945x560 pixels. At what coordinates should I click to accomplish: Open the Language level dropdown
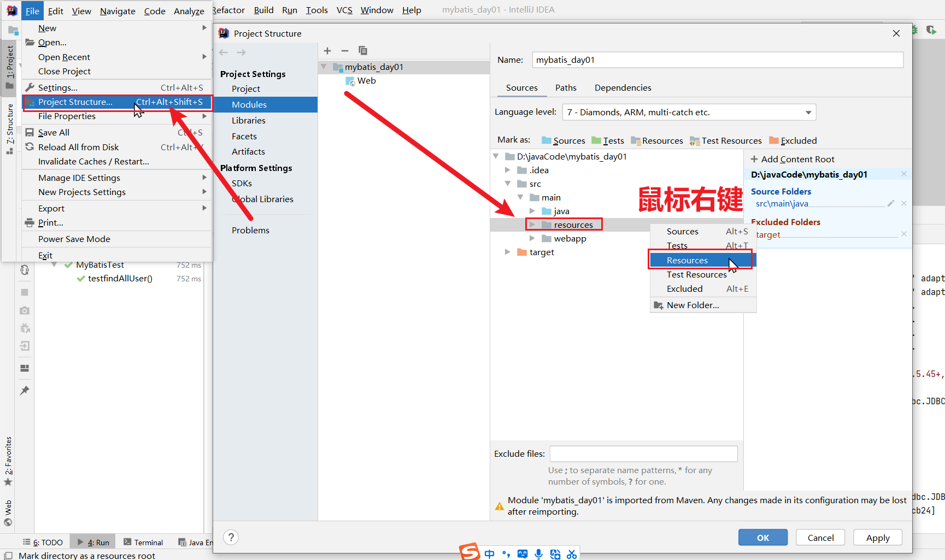tap(689, 113)
